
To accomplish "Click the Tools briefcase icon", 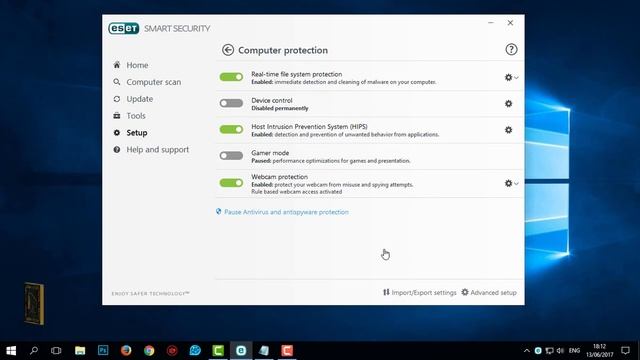I will [117, 116].
